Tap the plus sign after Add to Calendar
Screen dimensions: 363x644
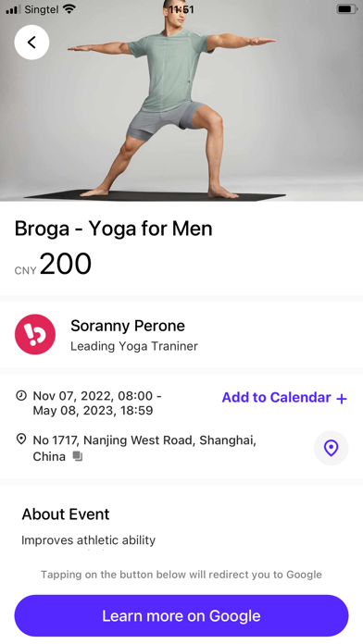342,399
